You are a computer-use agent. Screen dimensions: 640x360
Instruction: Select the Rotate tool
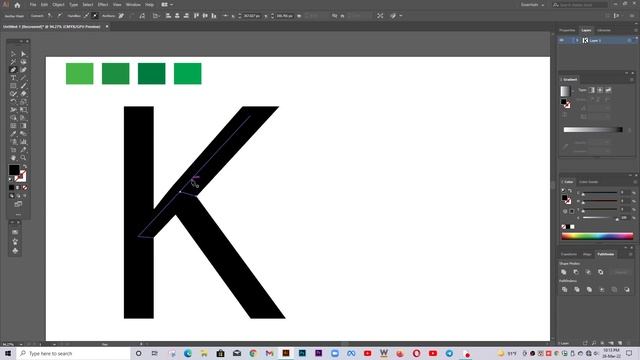pos(13,102)
